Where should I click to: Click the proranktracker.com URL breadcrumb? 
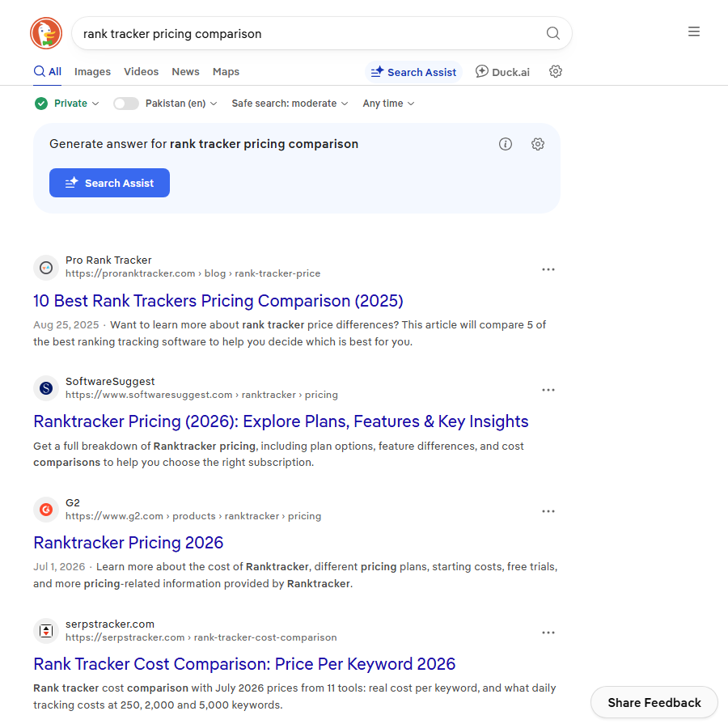[x=193, y=273]
